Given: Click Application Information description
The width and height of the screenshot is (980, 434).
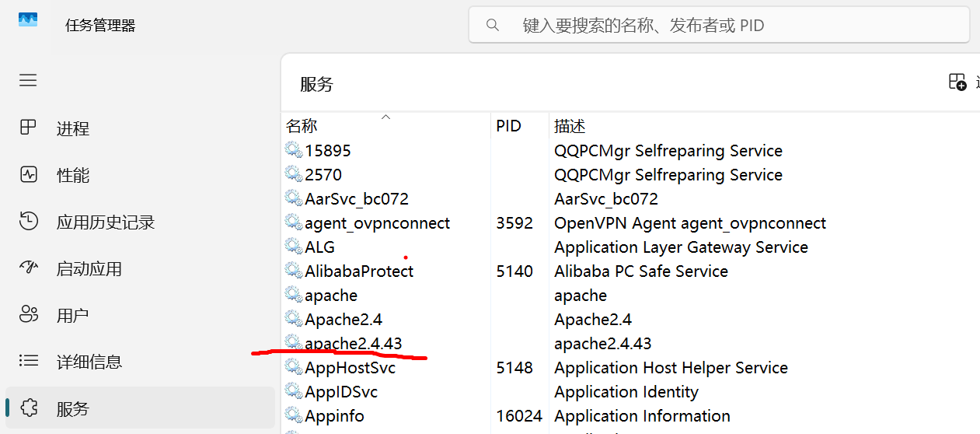Looking at the screenshot, I should [x=642, y=416].
